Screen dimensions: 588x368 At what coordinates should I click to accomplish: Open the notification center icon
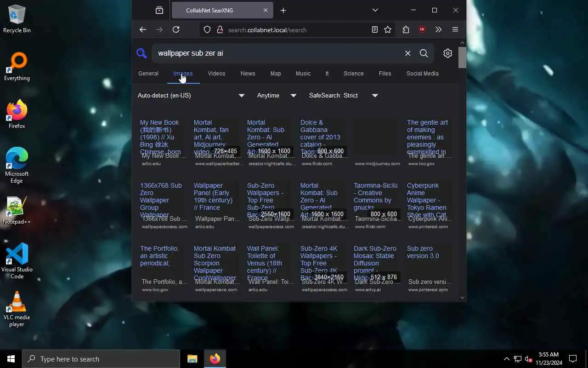(573, 359)
